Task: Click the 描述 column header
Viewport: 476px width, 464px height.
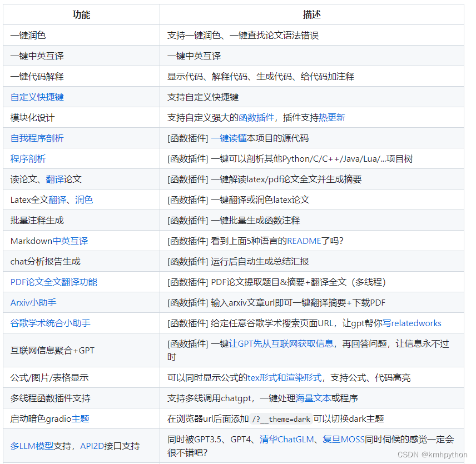Action: [312, 14]
